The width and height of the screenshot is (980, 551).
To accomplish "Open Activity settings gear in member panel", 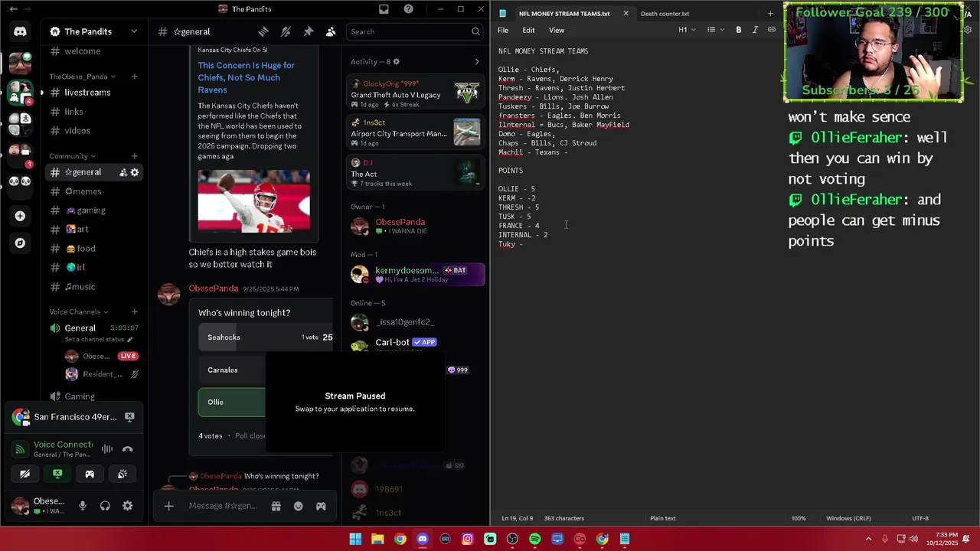I will click(x=396, y=62).
